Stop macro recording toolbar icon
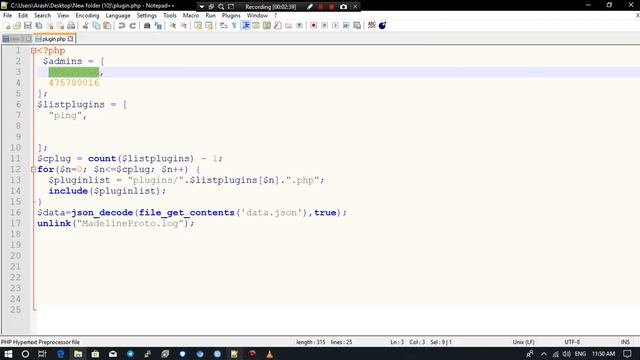The image size is (640, 360). [324, 26]
